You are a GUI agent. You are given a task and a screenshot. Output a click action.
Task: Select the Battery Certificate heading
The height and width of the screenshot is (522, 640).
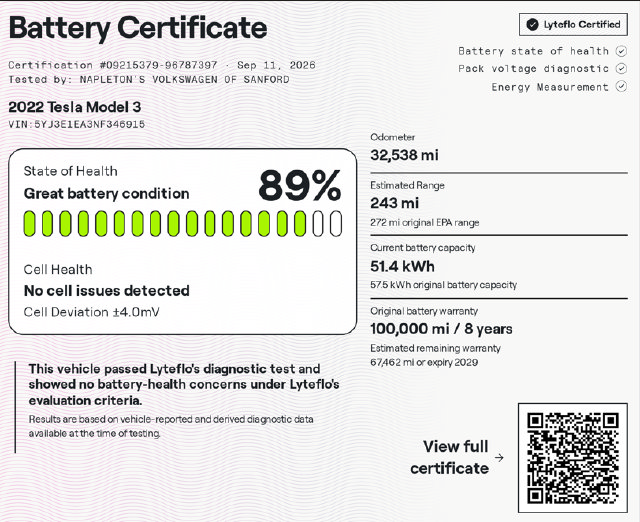pos(138,28)
